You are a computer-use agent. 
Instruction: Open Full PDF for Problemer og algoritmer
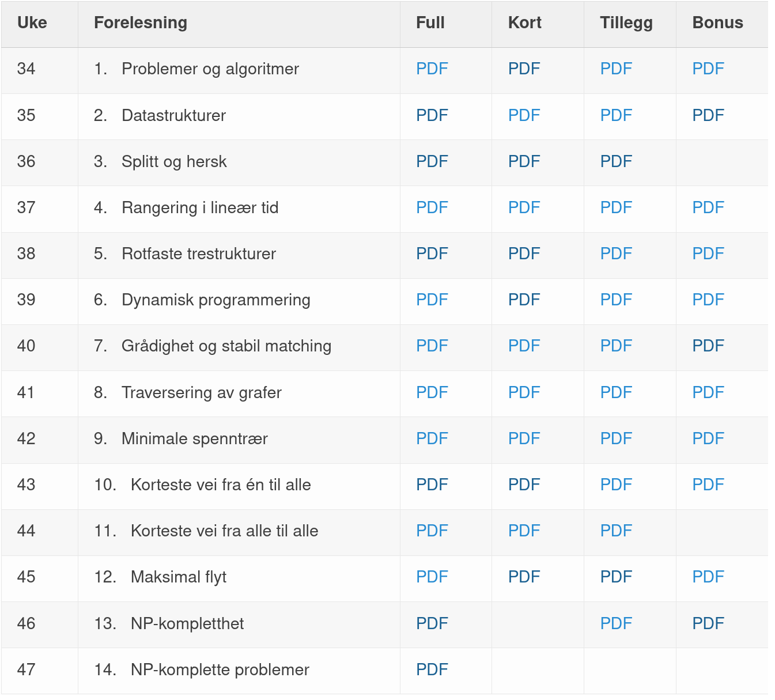point(432,69)
